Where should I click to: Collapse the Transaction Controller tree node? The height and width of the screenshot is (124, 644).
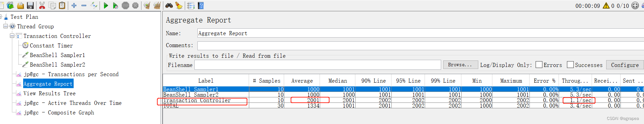click(12, 36)
